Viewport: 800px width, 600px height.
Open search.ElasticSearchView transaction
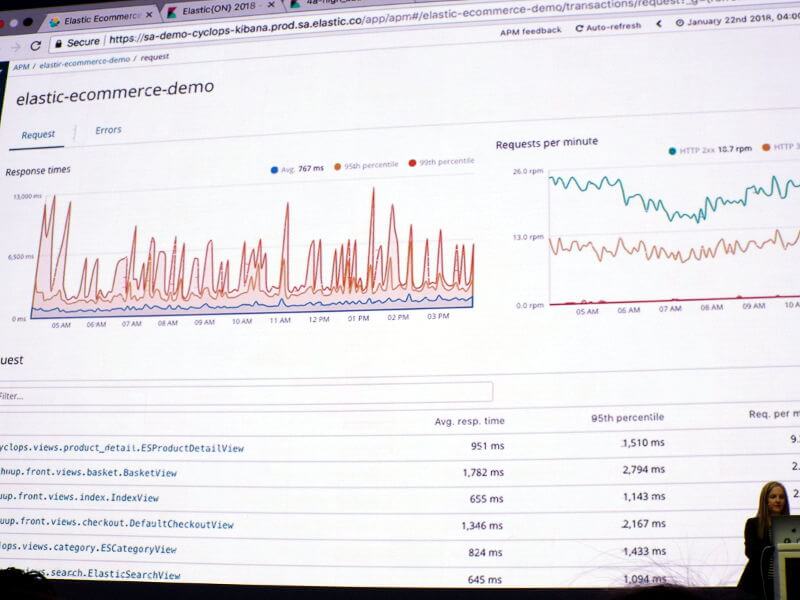(109, 574)
